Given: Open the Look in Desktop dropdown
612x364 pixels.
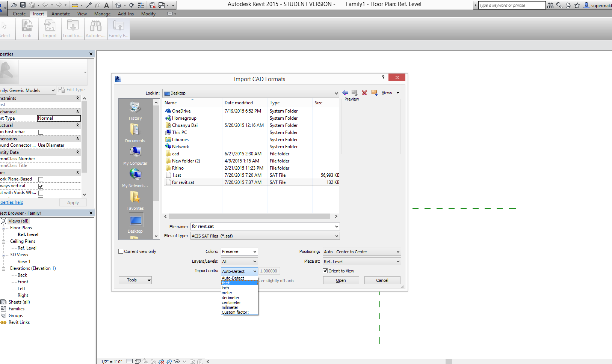Looking at the screenshot, I should (251, 93).
